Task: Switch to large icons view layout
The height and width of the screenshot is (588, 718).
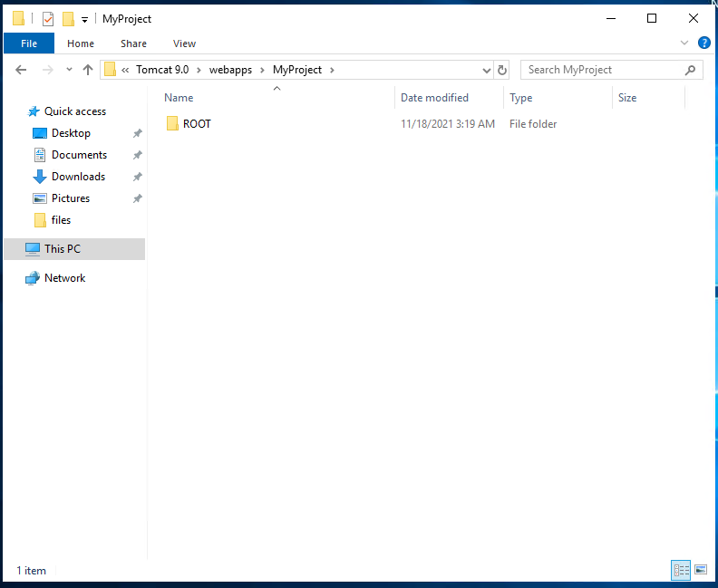Action: (x=701, y=570)
